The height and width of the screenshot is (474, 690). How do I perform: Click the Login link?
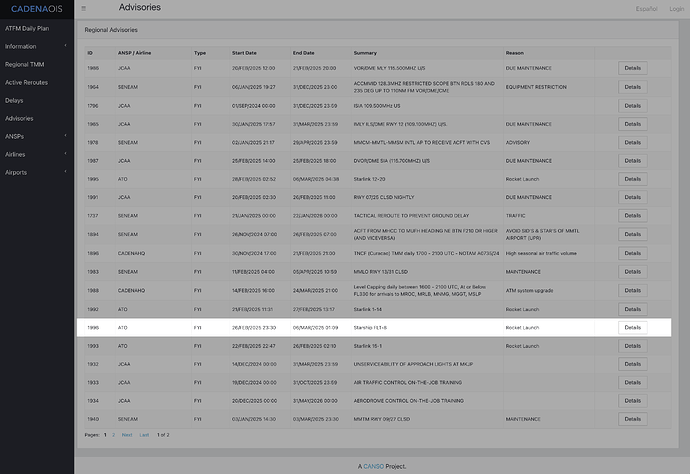676,9
